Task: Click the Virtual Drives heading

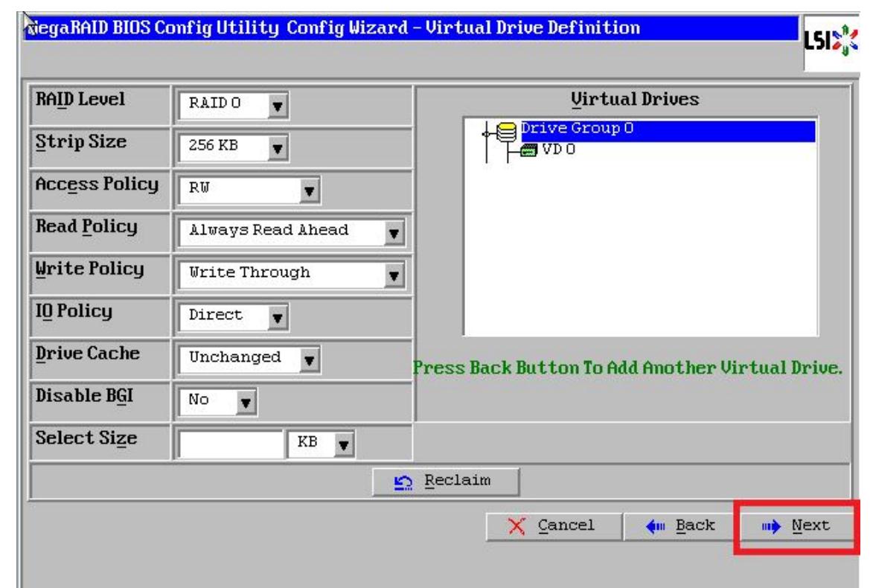Action: click(x=635, y=100)
